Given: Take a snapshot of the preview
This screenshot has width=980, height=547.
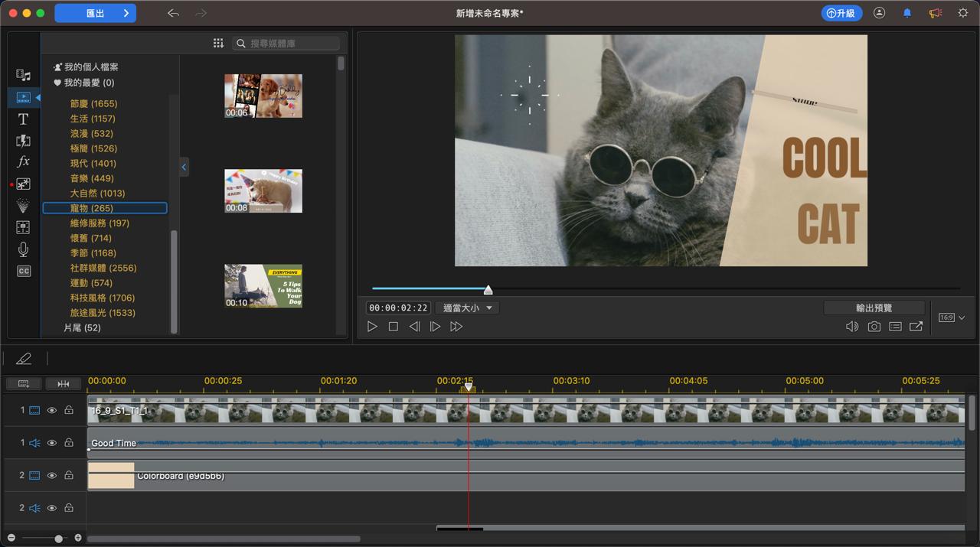Looking at the screenshot, I should [x=874, y=327].
